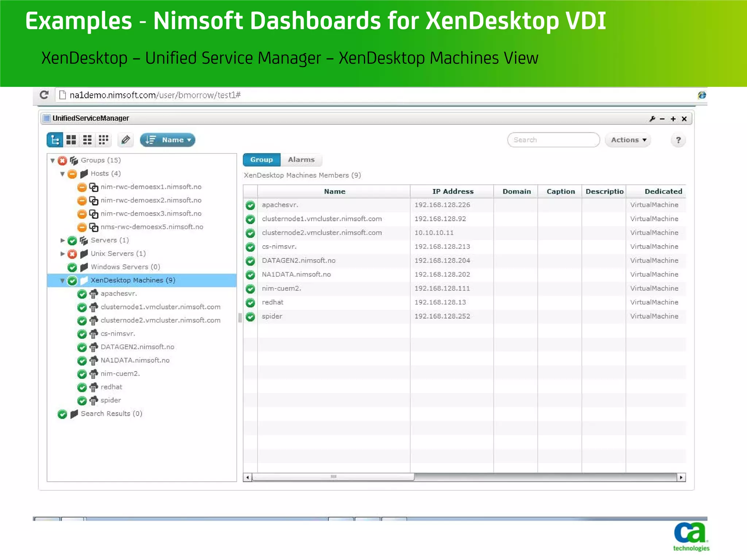This screenshot has height=560, width=747.
Task: Click green status icon in redhat table row
Action: (250, 303)
